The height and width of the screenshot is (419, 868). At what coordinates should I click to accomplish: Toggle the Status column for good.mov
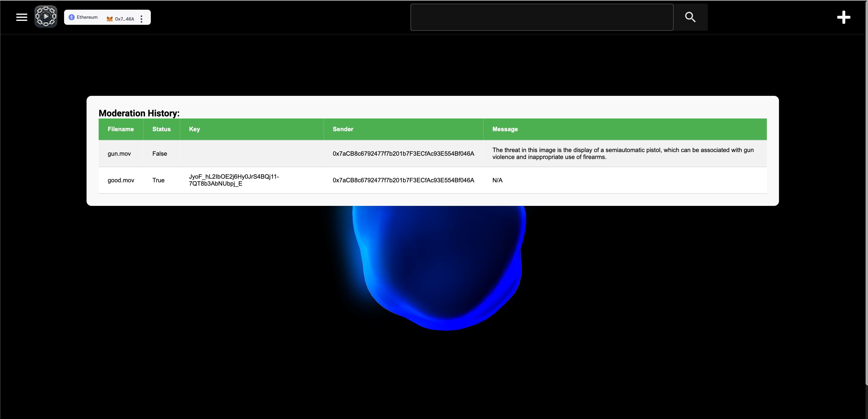(x=158, y=180)
